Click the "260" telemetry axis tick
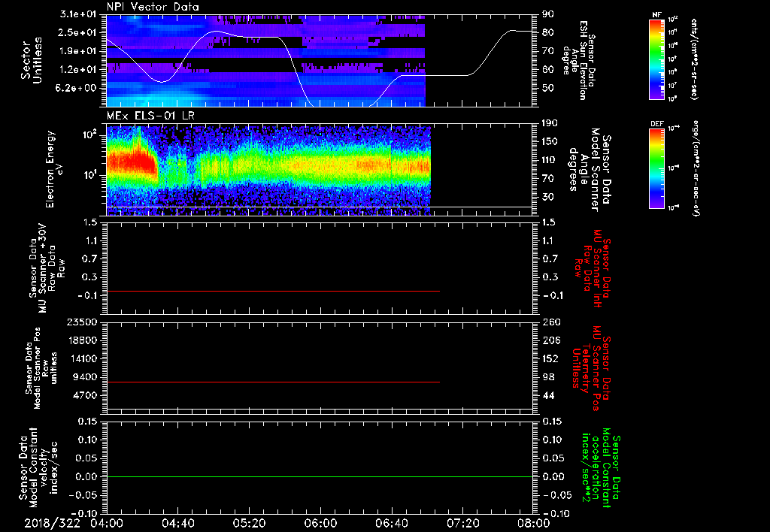The height and width of the screenshot is (532, 770). coord(551,322)
